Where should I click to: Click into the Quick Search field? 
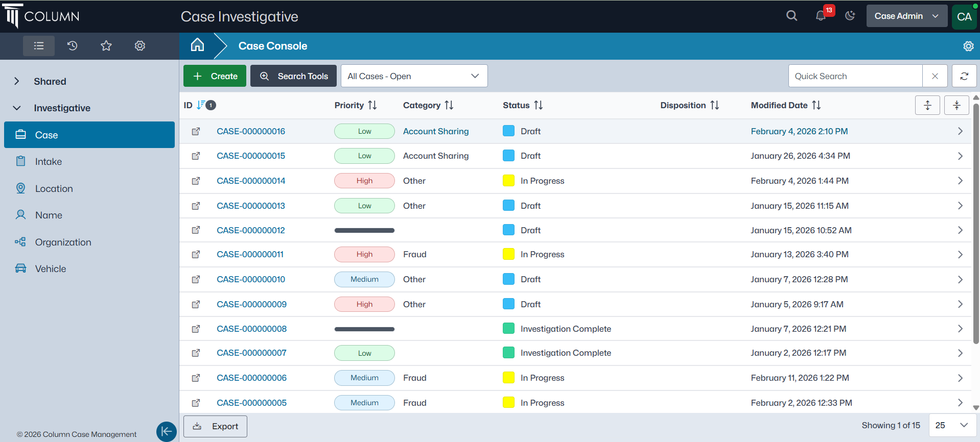tap(855, 76)
